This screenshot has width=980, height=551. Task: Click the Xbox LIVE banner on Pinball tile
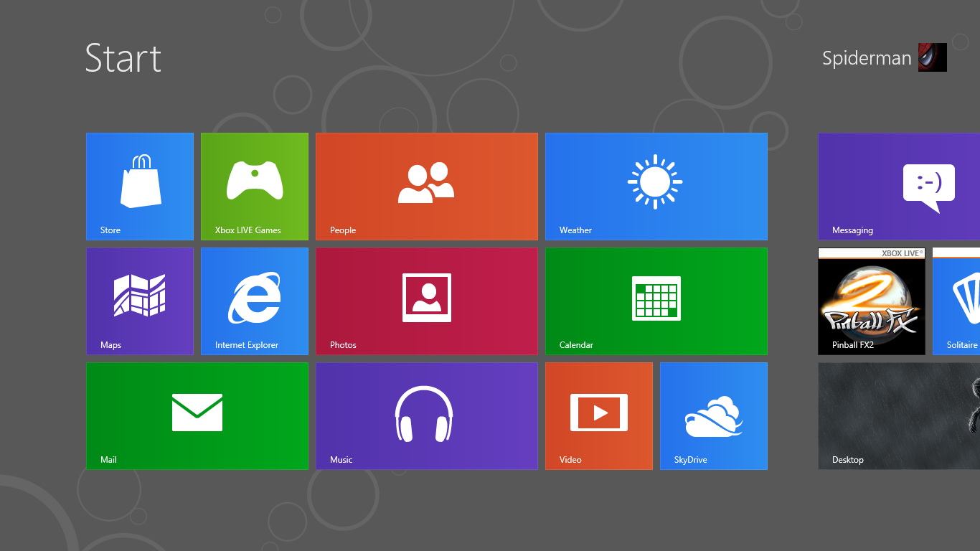(x=902, y=253)
